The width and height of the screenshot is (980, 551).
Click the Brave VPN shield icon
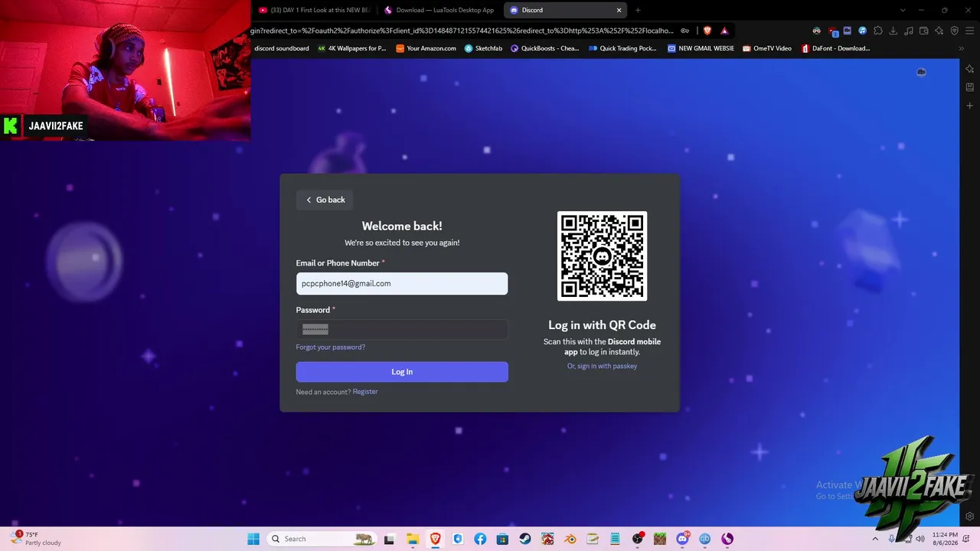point(955,31)
